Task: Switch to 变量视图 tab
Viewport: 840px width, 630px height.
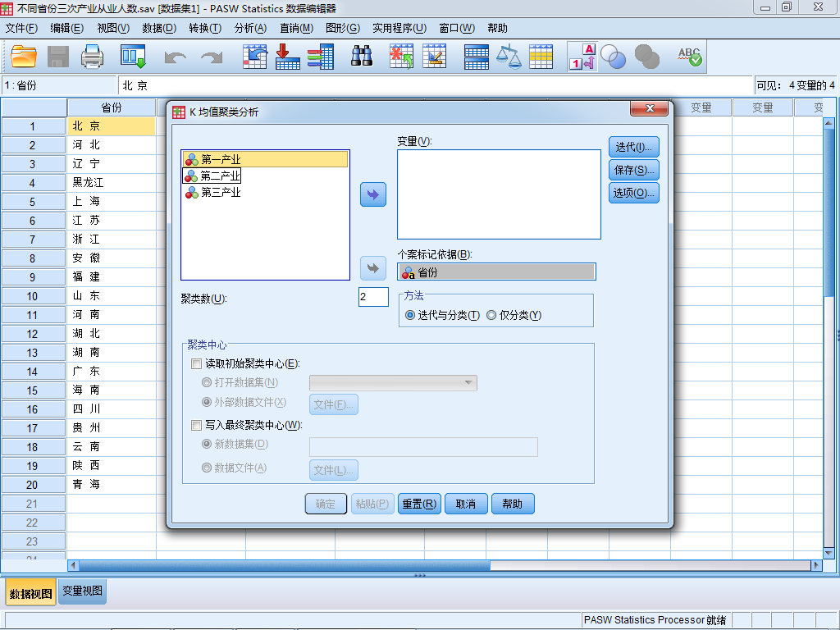Action: click(83, 591)
